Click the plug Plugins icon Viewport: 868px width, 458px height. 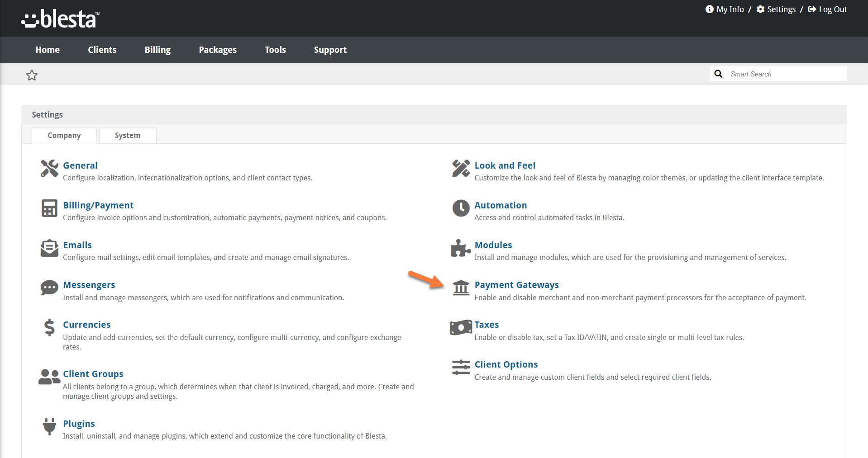(49, 426)
